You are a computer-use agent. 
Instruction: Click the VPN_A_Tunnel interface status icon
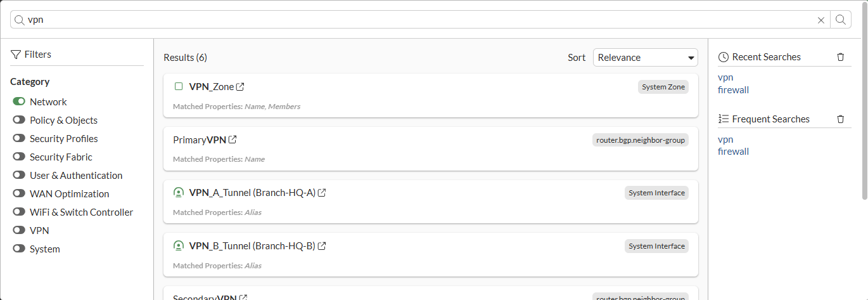tap(179, 193)
